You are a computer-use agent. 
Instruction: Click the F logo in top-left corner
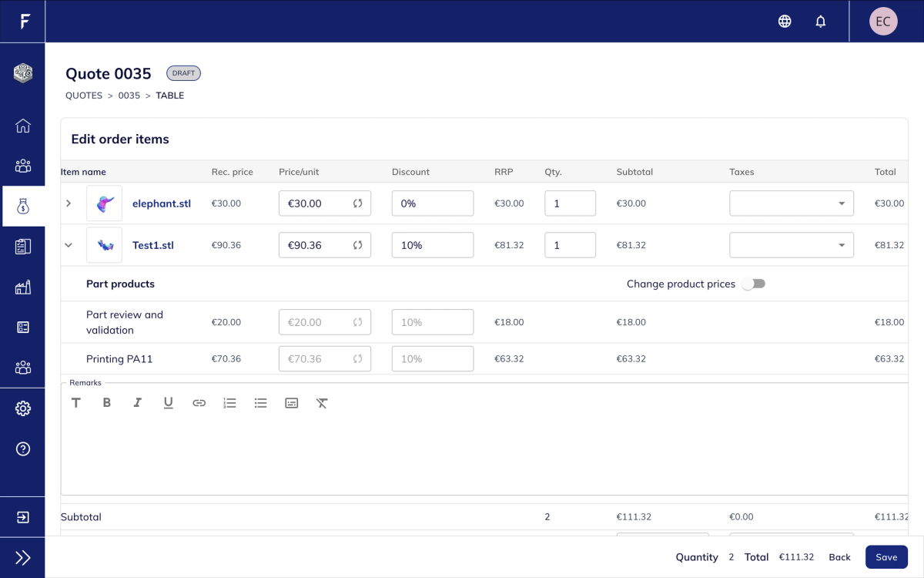tap(25, 21)
